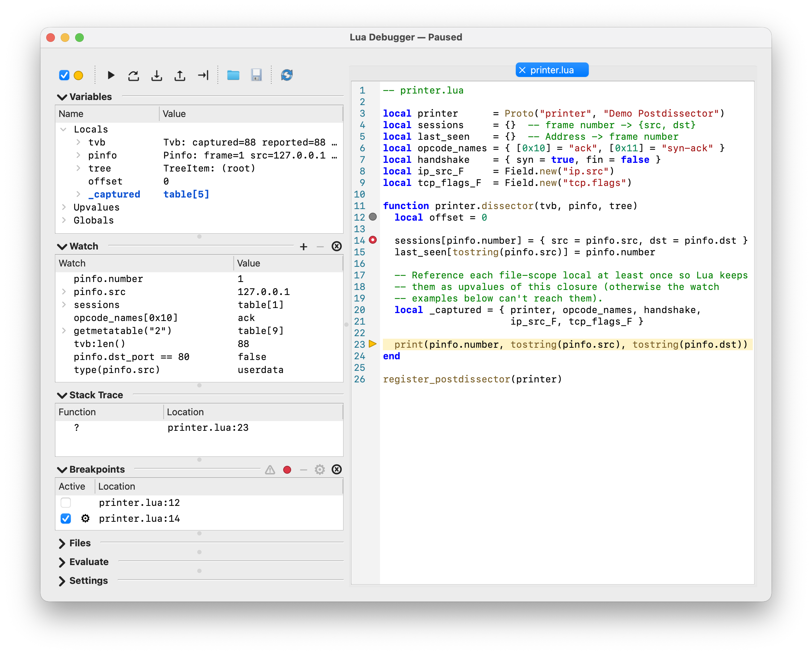The width and height of the screenshot is (812, 655).
Task: Expand the pinfo.src watch row
Action: pos(64,292)
